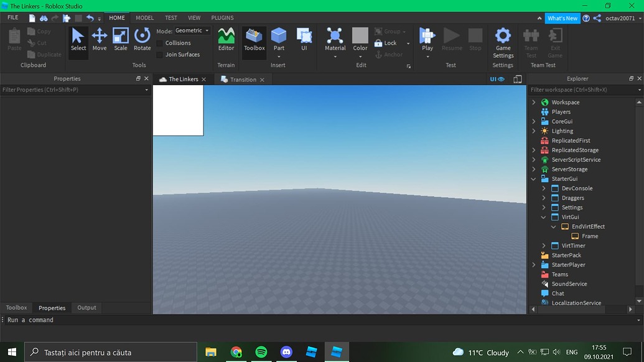Open Discord from the taskbar
This screenshot has height=362, width=644.
[x=286, y=352]
